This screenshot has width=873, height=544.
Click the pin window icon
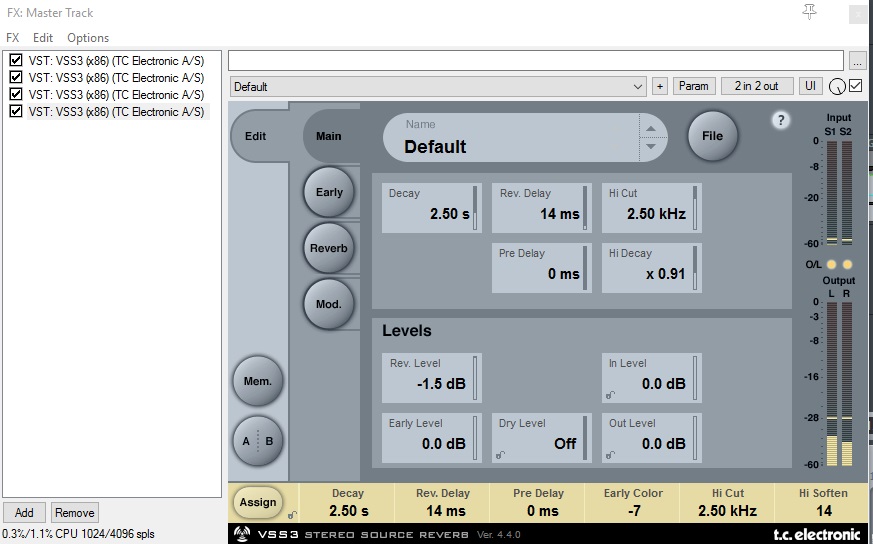[810, 12]
